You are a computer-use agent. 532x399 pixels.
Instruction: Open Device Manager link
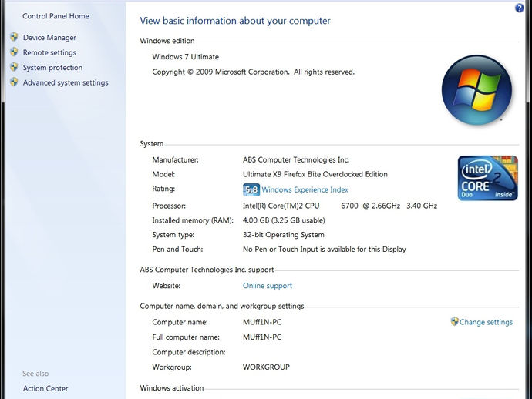click(x=49, y=38)
